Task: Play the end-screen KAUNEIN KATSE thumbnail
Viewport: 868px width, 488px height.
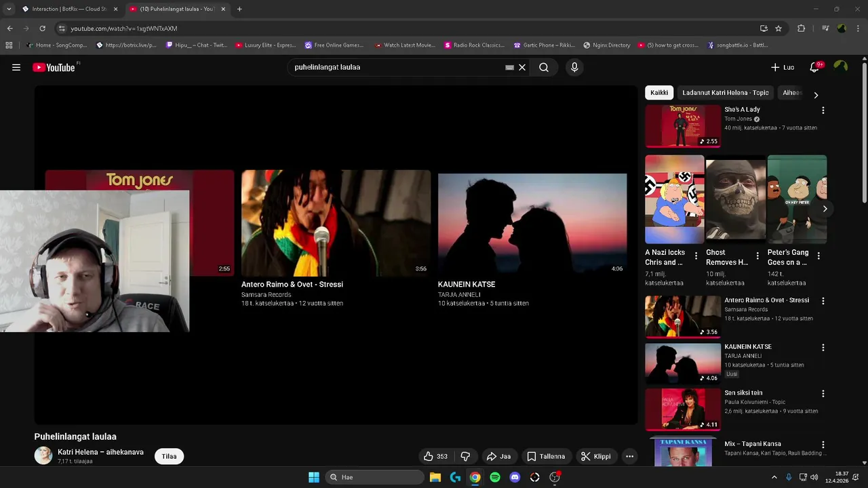Action: 532,223
